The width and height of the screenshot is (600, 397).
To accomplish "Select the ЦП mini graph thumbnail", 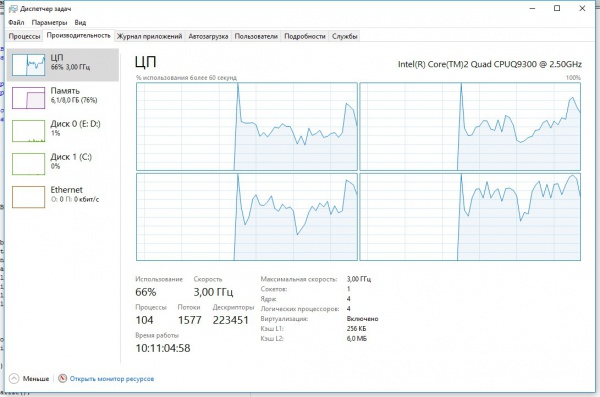I will tap(28, 65).
